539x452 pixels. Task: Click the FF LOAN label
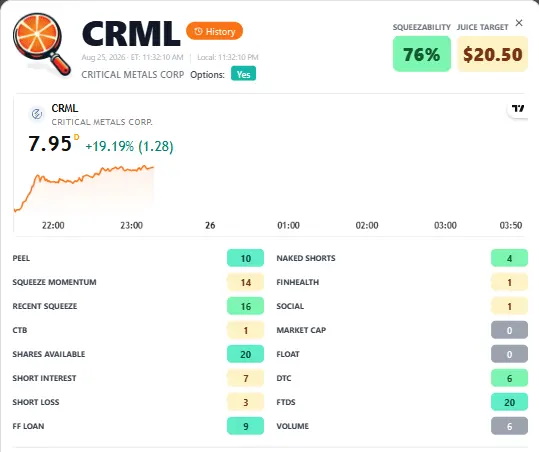[x=28, y=426]
